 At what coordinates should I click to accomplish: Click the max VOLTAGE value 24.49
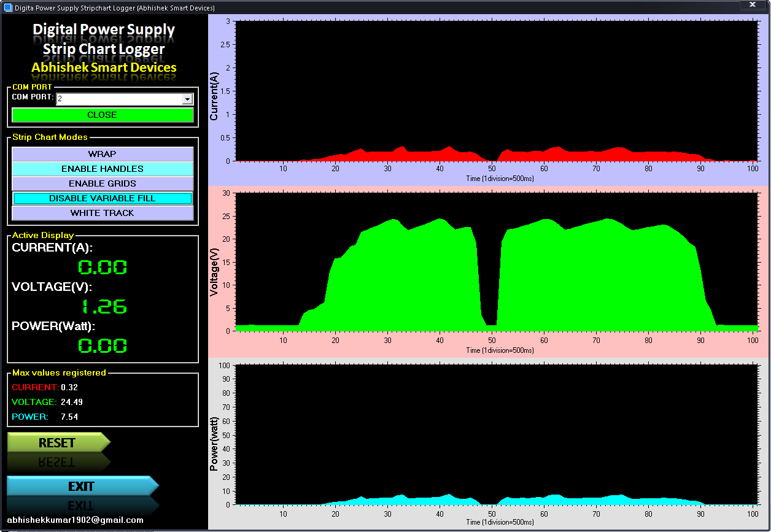point(72,402)
